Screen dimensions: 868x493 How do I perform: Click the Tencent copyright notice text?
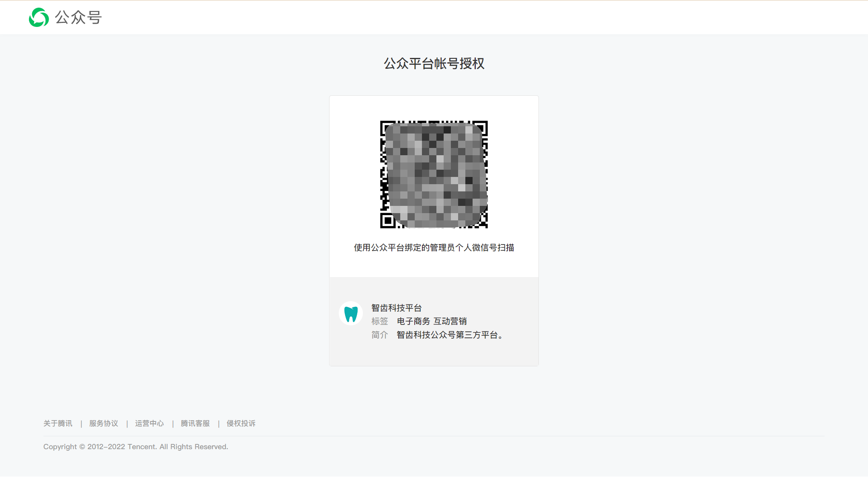(x=136, y=447)
